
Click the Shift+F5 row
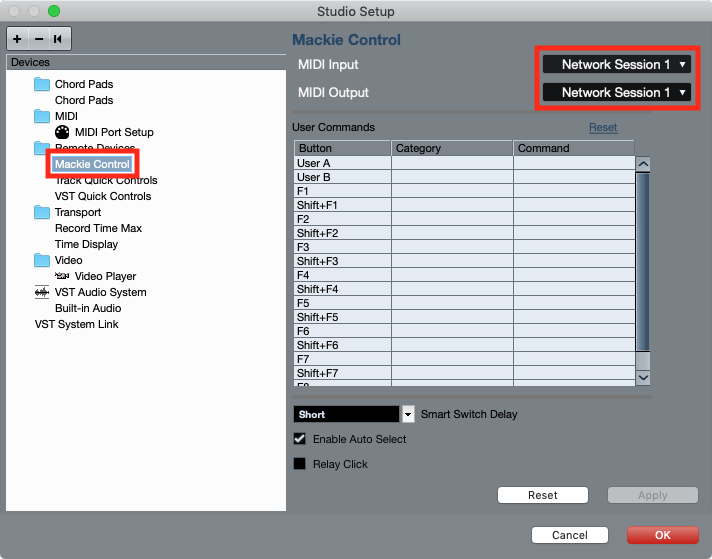click(x=465, y=317)
